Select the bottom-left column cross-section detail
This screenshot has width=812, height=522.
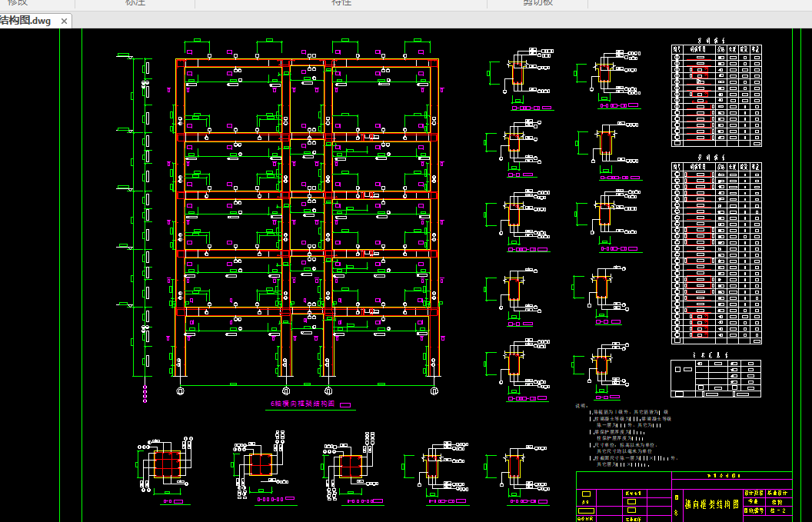coord(166,466)
